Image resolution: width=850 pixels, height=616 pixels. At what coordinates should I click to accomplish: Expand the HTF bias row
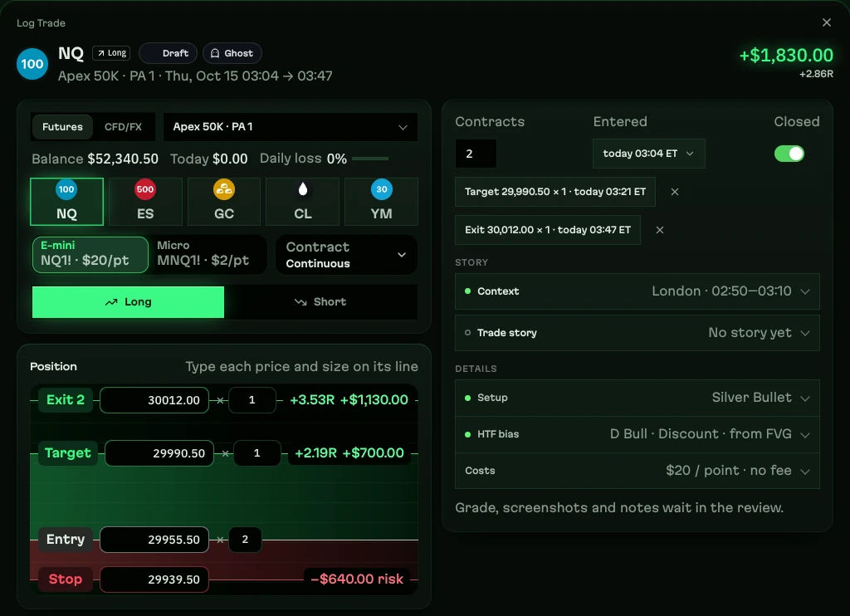pyautogui.click(x=637, y=434)
